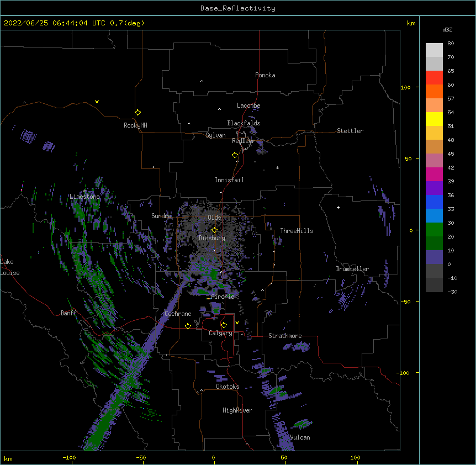Click the Didsbury city label
This screenshot has height=465, width=476.
[212, 238]
